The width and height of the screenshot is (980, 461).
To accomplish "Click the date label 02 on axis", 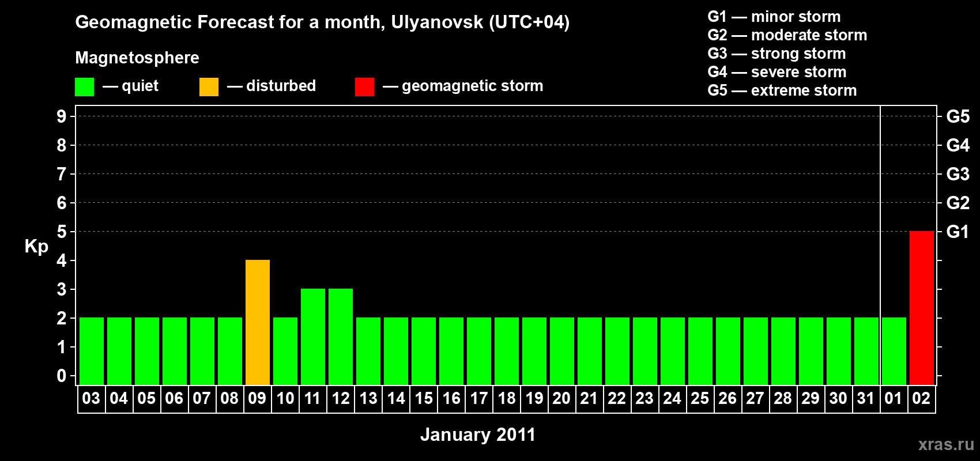I will tap(921, 399).
